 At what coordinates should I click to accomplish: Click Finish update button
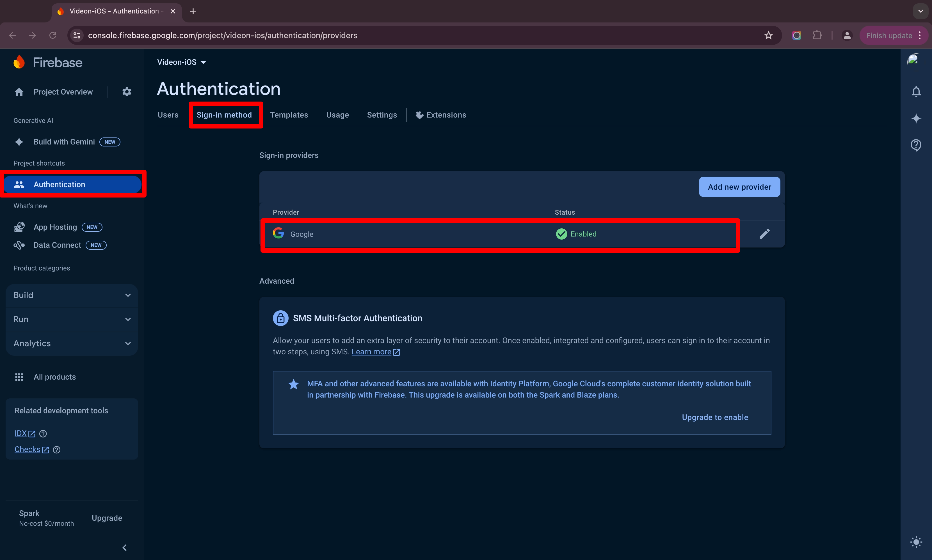click(x=889, y=35)
